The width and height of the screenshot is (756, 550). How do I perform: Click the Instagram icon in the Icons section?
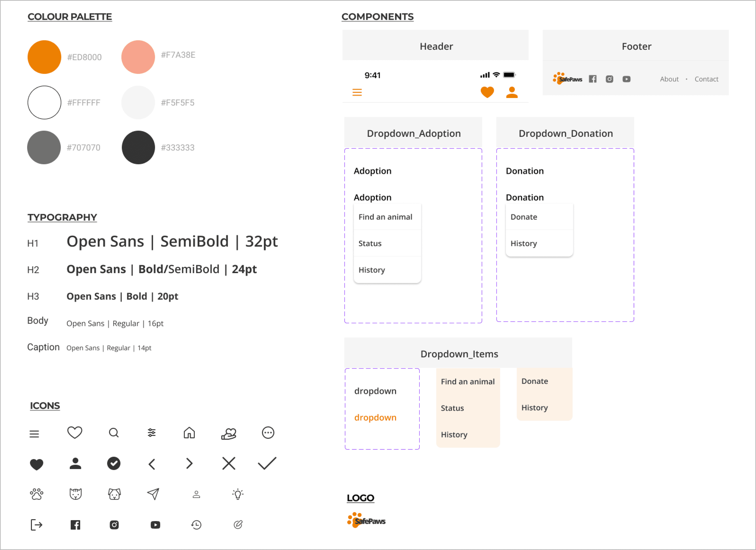coord(114,525)
